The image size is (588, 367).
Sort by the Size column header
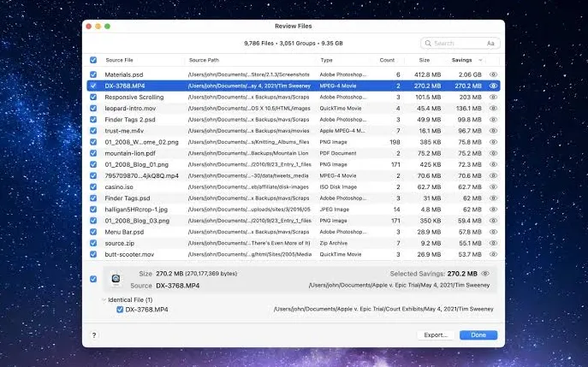[x=425, y=60]
